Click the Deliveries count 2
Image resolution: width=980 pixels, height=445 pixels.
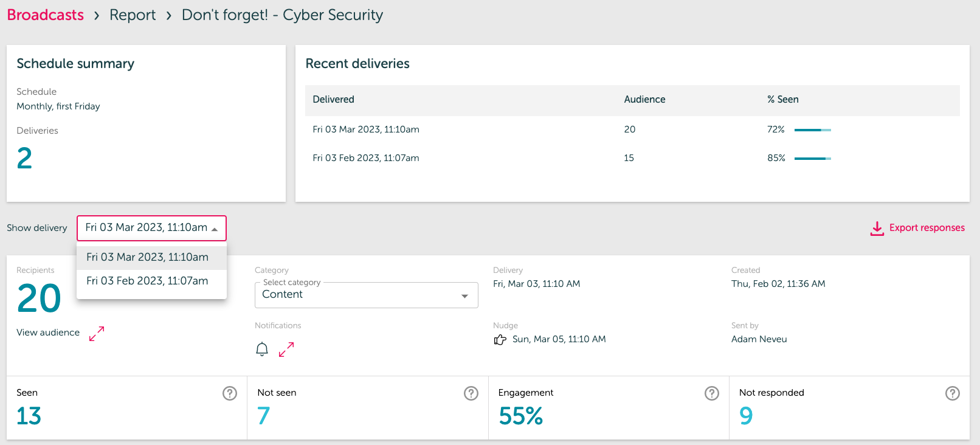click(x=24, y=159)
